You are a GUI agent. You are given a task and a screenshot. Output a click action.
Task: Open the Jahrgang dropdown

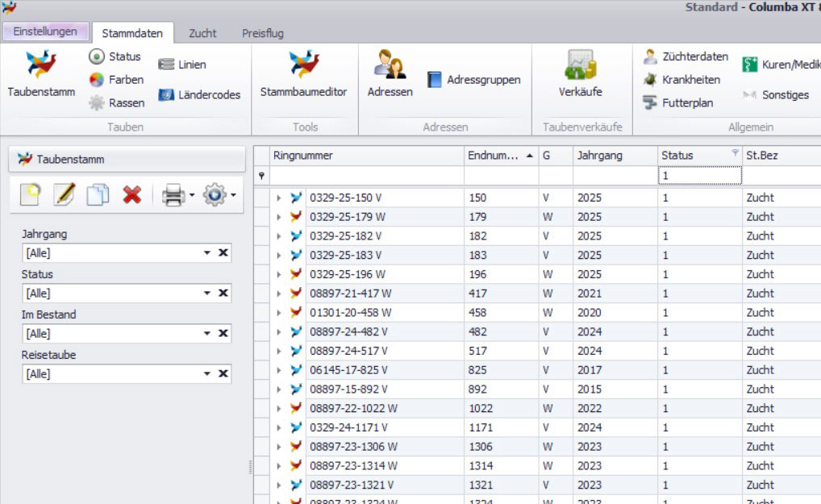coord(207,253)
